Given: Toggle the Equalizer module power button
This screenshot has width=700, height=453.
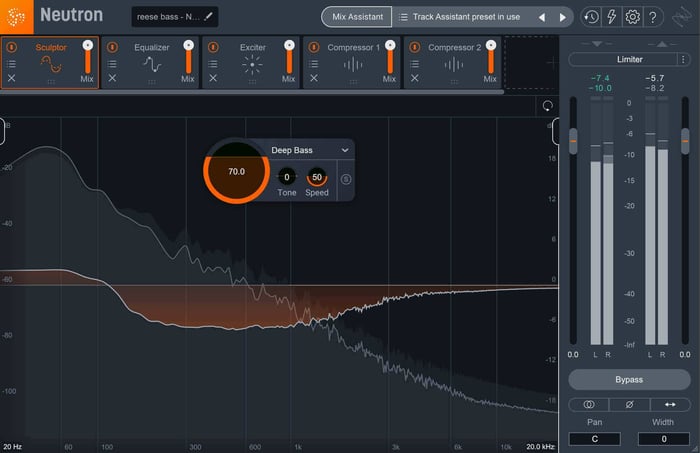Looking at the screenshot, I should pos(112,47).
